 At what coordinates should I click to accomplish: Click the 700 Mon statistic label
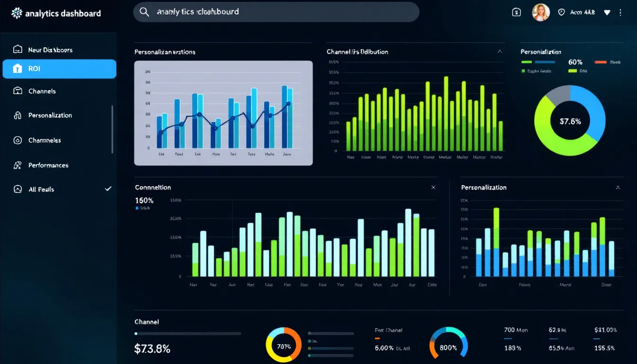(x=516, y=330)
